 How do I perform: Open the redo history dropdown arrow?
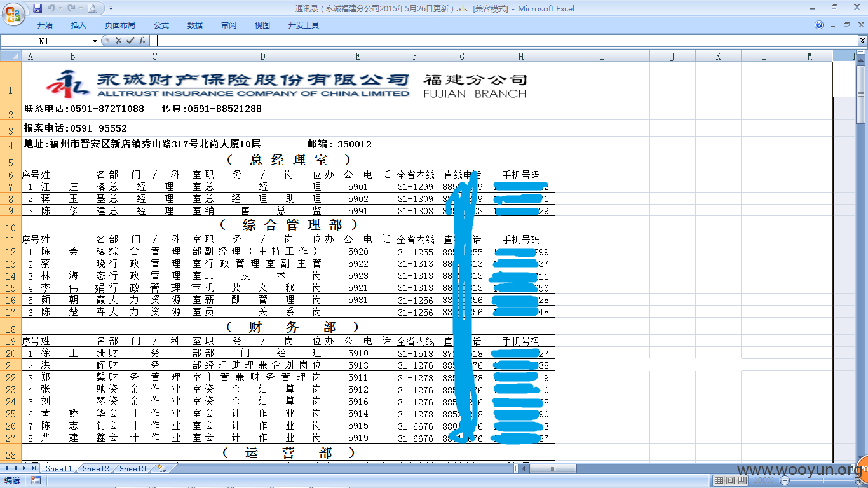pos(81,8)
